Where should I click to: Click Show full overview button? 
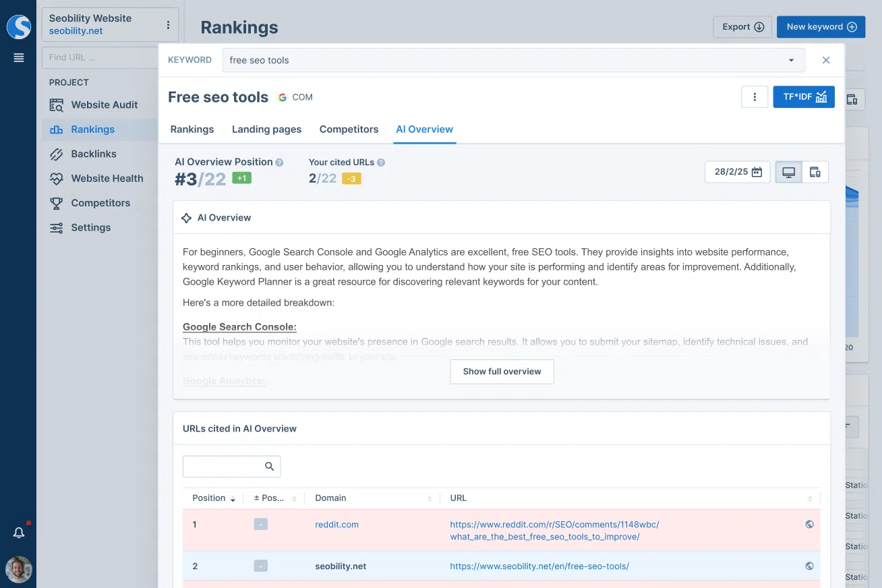pyautogui.click(x=502, y=372)
